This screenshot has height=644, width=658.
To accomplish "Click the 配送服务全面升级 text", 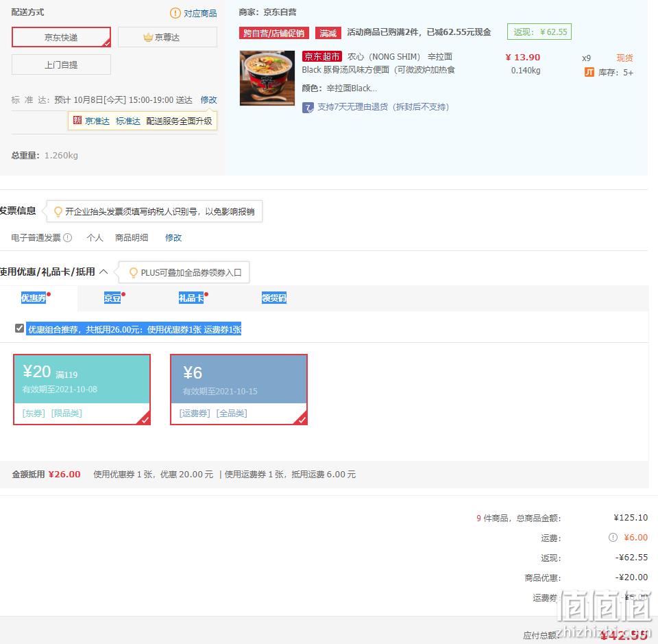I will [x=179, y=121].
